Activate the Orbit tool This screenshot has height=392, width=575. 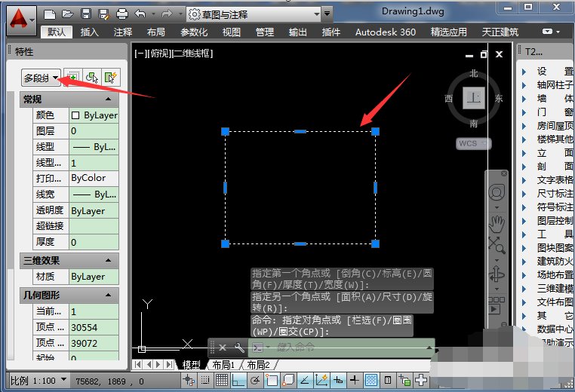click(497, 274)
